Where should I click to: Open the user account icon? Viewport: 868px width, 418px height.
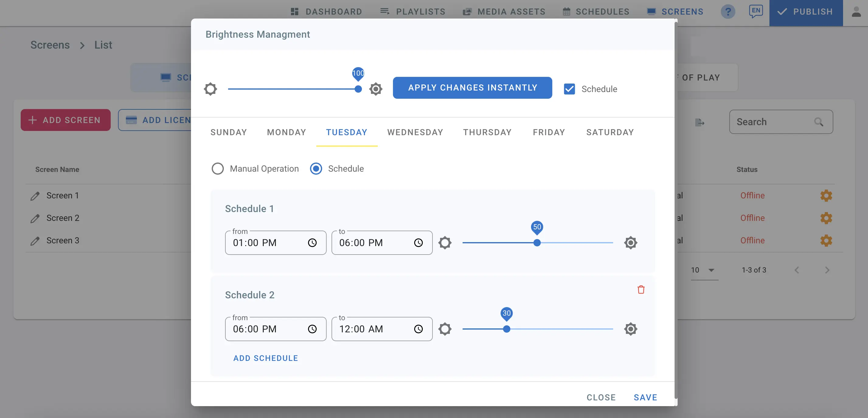click(x=856, y=12)
